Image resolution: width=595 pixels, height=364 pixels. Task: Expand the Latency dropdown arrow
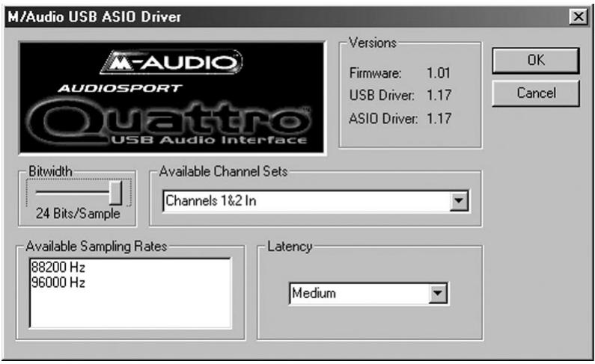point(438,293)
